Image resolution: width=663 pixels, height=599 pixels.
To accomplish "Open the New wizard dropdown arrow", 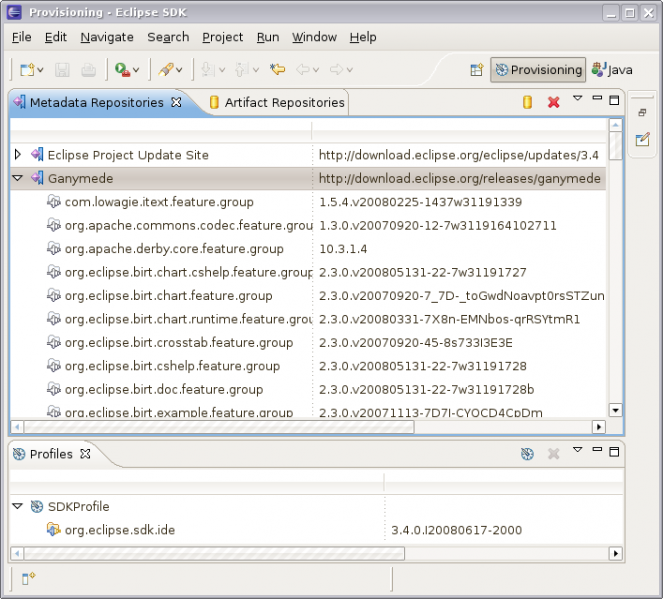I will (41, 70).
